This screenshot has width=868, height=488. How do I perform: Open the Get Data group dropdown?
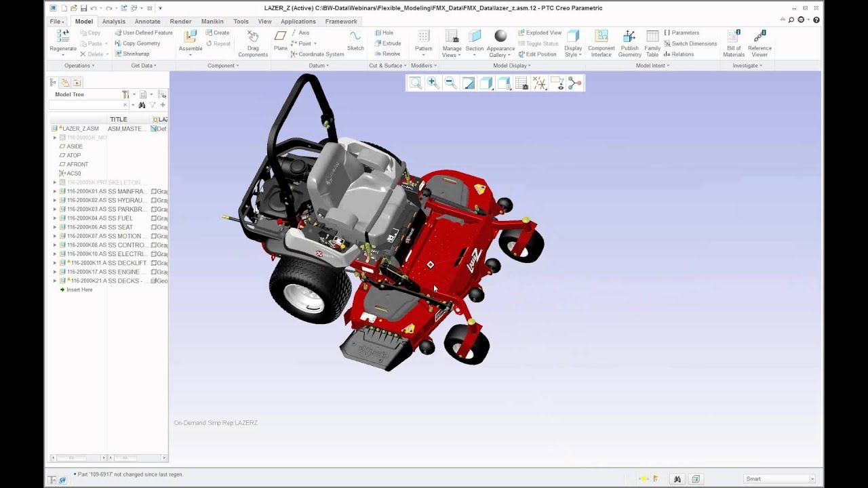[x=144, y=66]
